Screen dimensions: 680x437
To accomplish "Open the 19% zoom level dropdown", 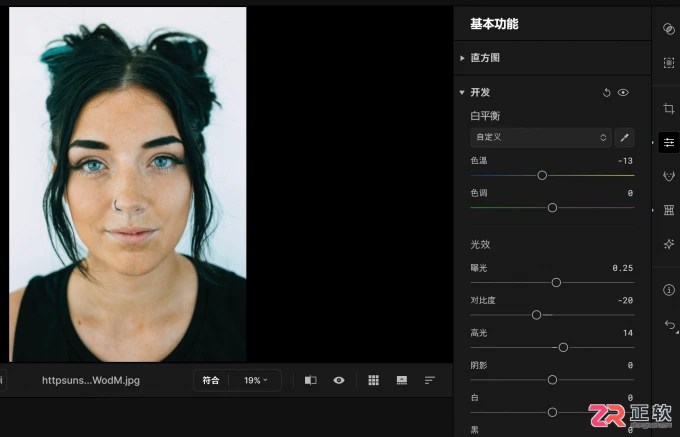I will (255, 380).
